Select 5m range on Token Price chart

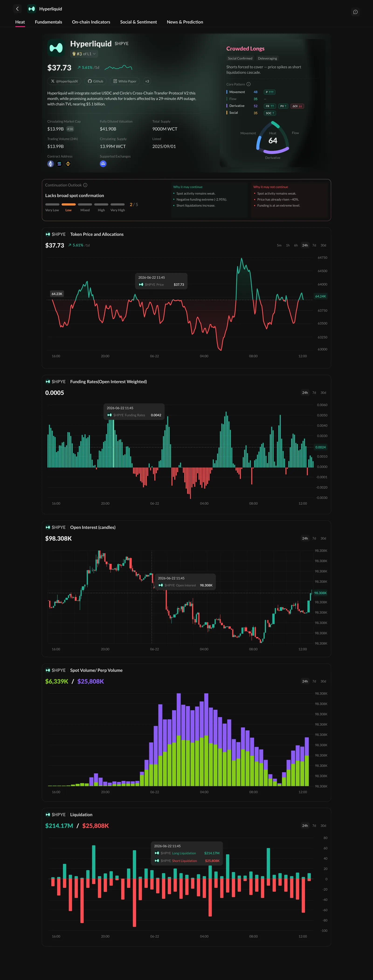tap(279, 245)
